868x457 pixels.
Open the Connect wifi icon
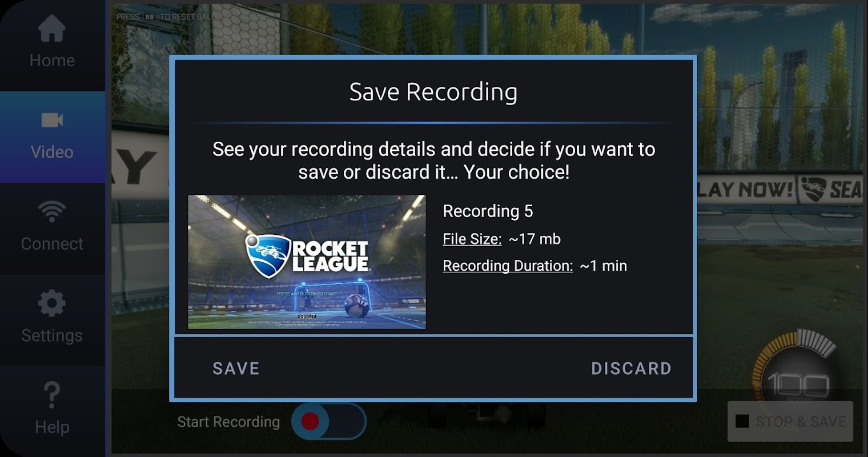52,211
